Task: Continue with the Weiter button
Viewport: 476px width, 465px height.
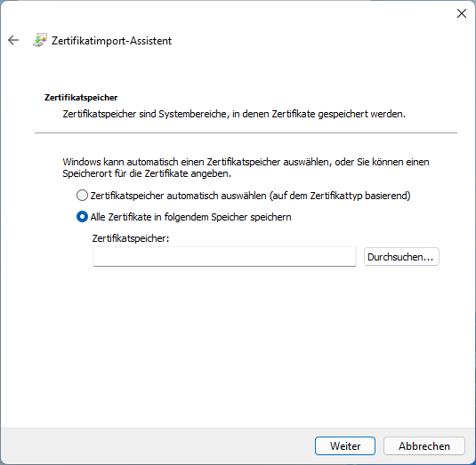Action: point(345,446)
